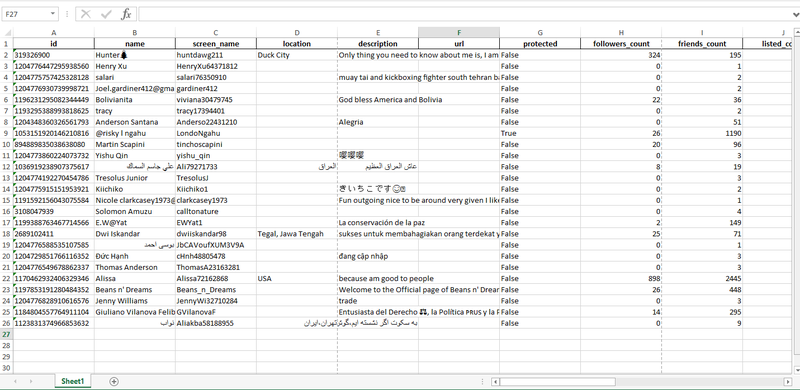The width and height of the screenshot is (800, 390).
Task: Click cell containing 'LondoNgahu'
Action: [x=216, y=133]
